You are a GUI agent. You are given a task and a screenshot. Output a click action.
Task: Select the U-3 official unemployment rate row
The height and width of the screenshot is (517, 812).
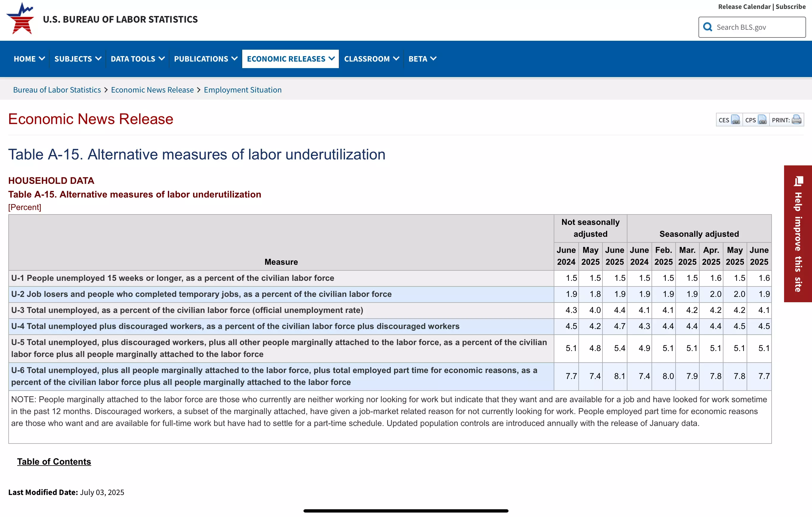281,310
